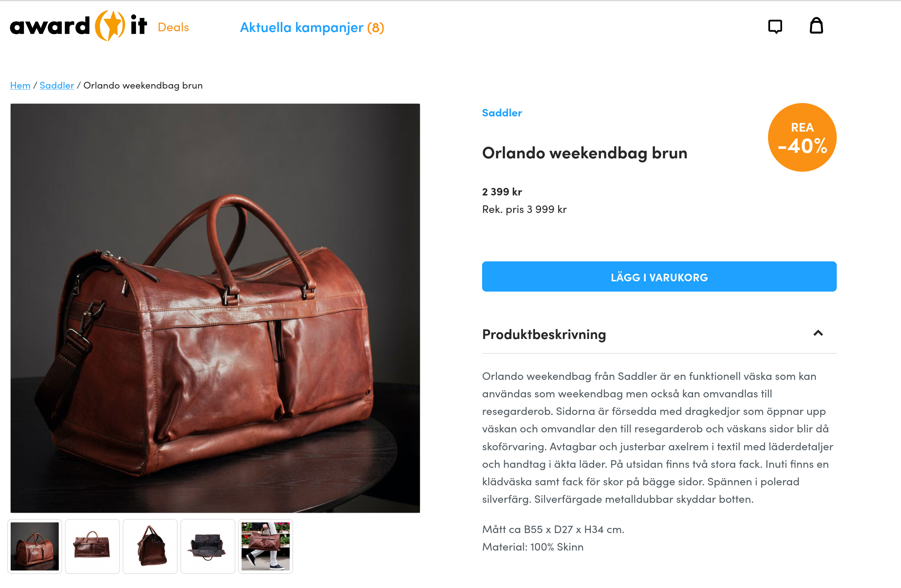Select the front-view bag thumbnail
Viewport: 901px width, 588px height.
click(92, 546)
